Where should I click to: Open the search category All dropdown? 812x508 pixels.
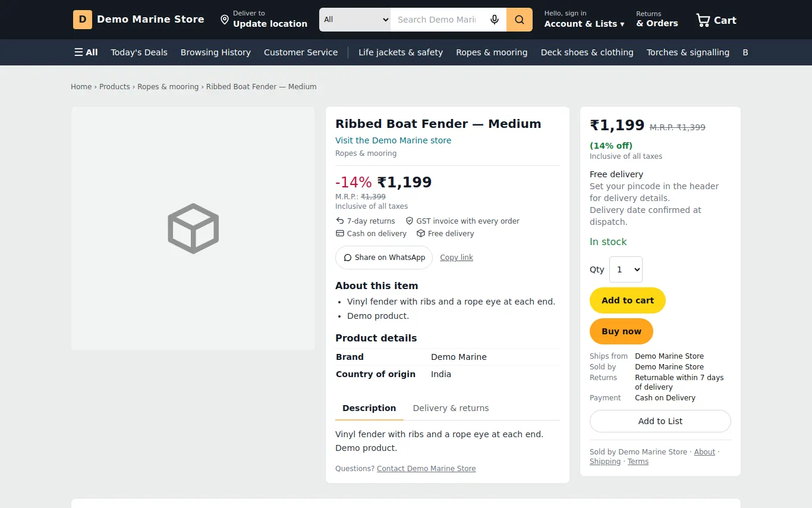click(355, 20)
